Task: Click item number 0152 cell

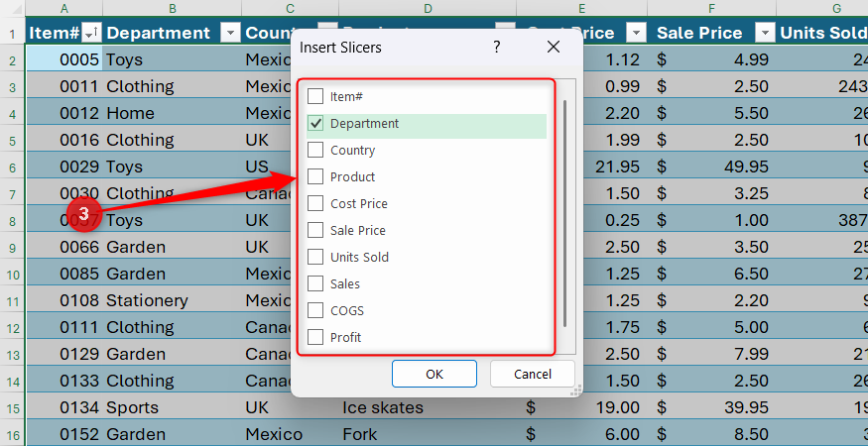Action: pos(64,434)
